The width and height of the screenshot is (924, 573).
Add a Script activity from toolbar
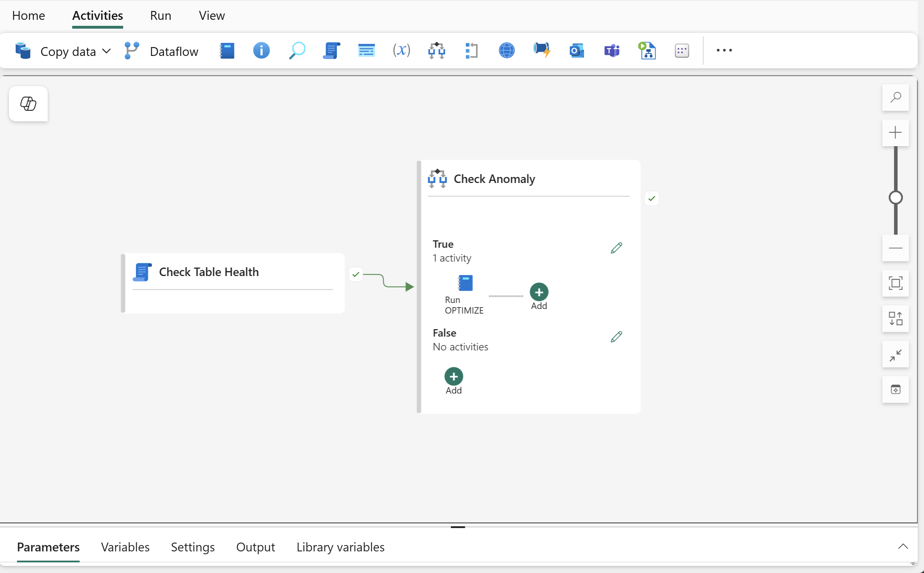click(x=332, y=50)
